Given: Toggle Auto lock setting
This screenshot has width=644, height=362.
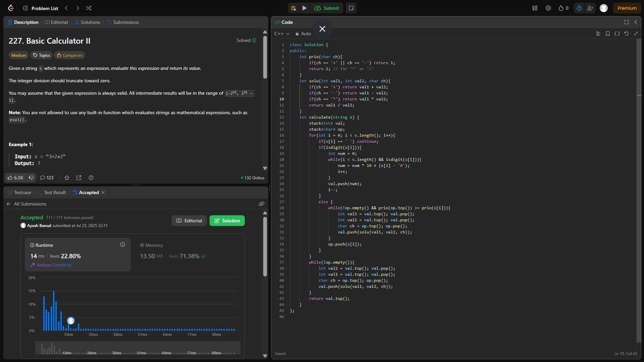Looking at the screenshot, I should tap(303, 33).
